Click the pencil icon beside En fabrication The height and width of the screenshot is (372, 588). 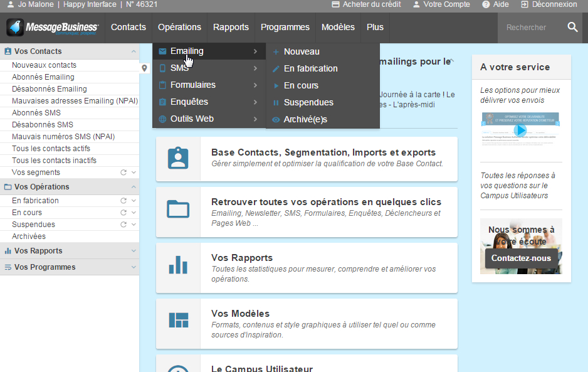pyautogui.click(x=276, y=69)
